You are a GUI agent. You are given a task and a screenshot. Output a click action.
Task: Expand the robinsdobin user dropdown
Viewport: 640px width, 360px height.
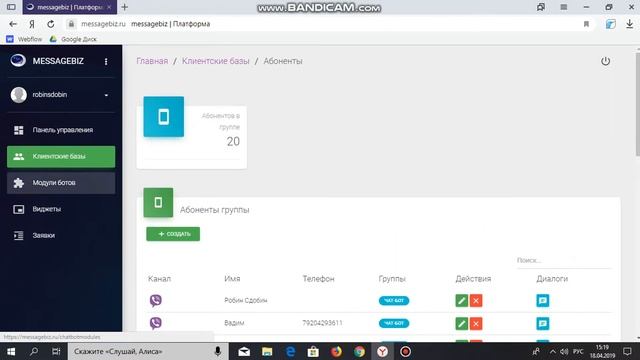pos(106,95)
